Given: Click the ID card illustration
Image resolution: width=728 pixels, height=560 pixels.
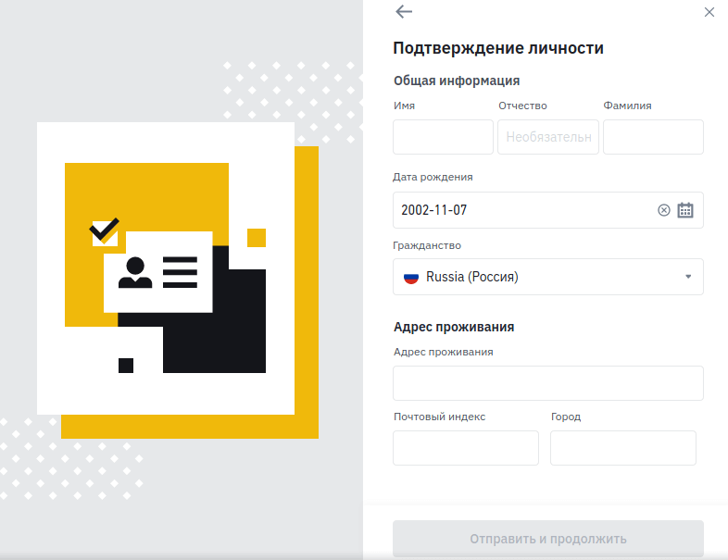Looking at the screenshot, I should (157, 272).
